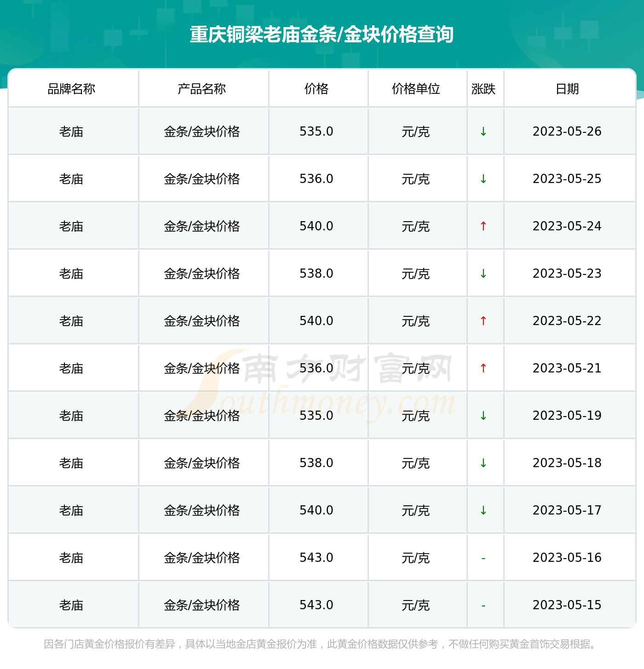
Task: Click price 543.0 in the 2023-05-16 row
Action: [316, 558]
